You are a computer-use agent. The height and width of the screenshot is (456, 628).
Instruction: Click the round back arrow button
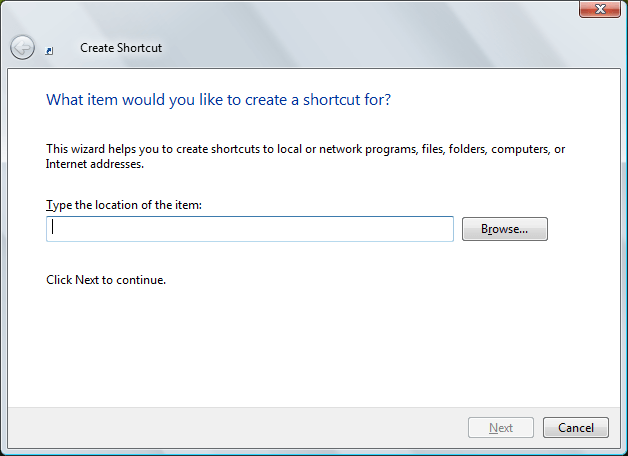click(x=22, y=48)
